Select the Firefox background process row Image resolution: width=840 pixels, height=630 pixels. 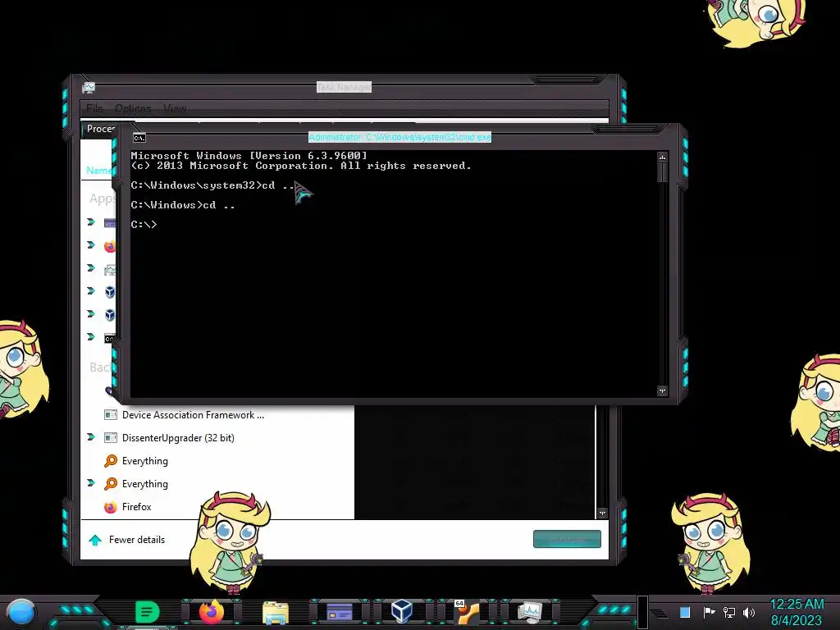coord(217,507)
